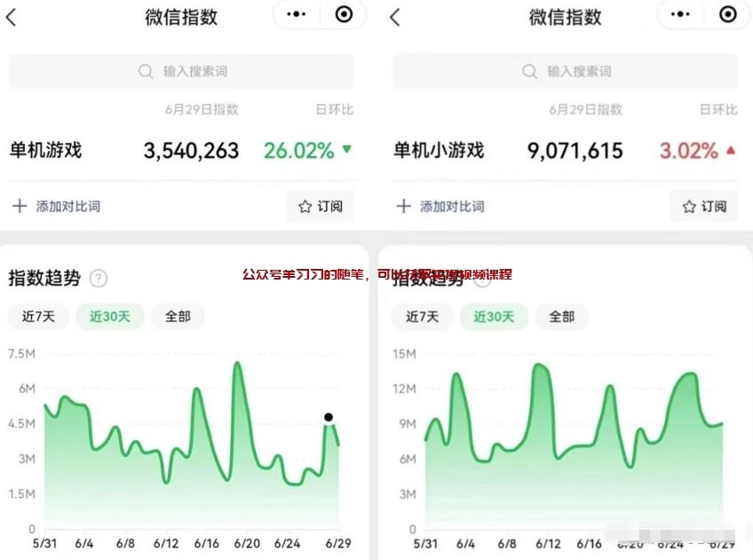Click the black data point on left chart

(329, 417)
